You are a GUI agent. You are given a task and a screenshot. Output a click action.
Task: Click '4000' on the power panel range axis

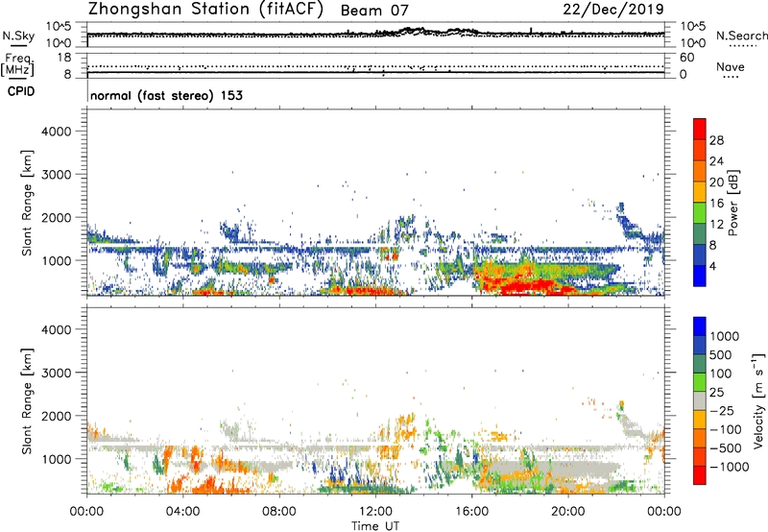coord(57,132)
